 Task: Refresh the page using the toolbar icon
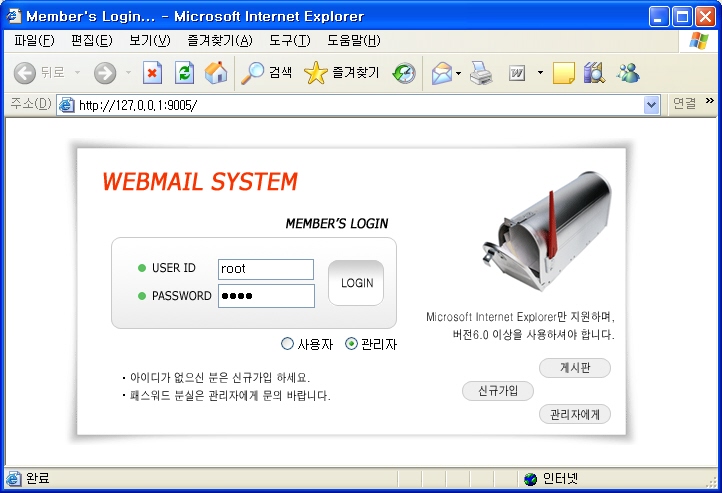point(184,73)
